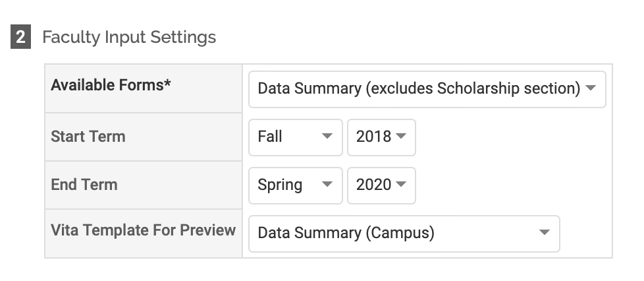Click the arrow beside Spring in End Term

(327, 185)
